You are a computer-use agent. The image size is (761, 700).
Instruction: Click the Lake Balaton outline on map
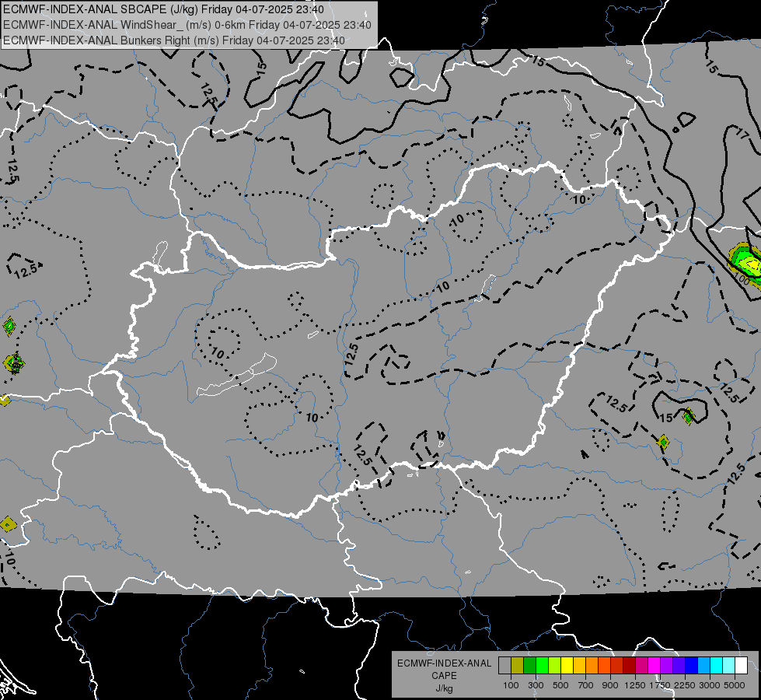pyautogui.click(x=236, y=375)
